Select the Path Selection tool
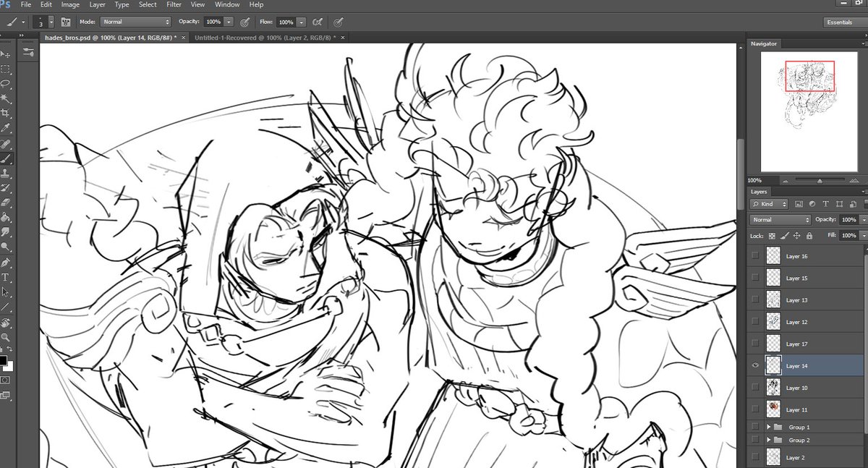The width and height of the screenshot is (868, 468). 5,292
